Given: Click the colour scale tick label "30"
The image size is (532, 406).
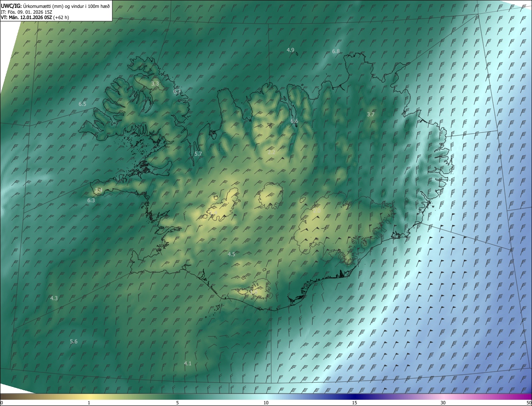Looking at the screenshot, I should 443,403.
